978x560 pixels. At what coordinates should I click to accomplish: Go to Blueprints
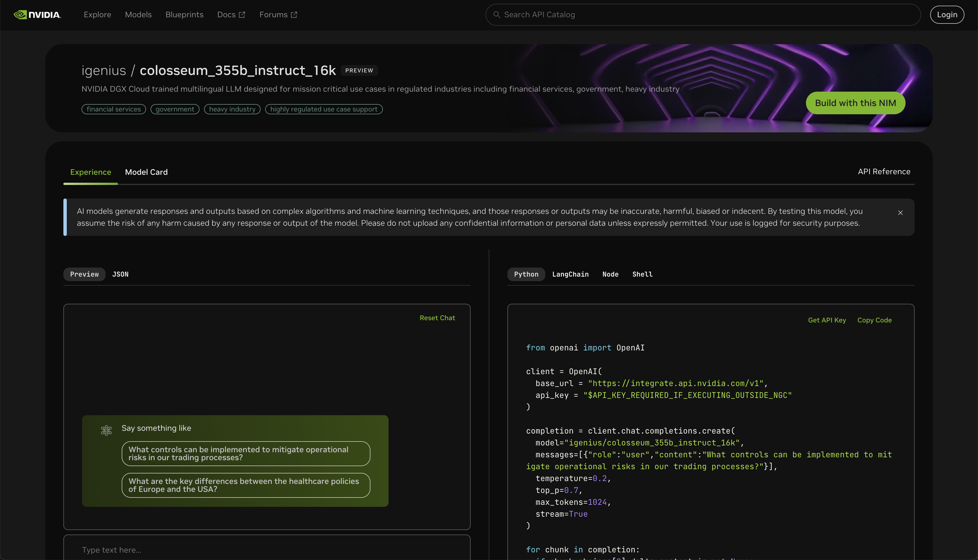click(x=184, y=15)
